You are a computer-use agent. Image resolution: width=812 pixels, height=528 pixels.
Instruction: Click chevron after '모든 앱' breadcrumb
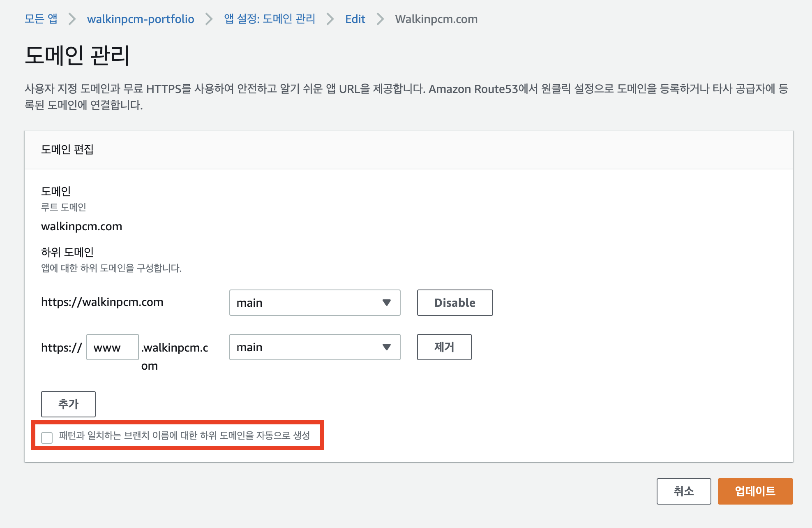72,19
